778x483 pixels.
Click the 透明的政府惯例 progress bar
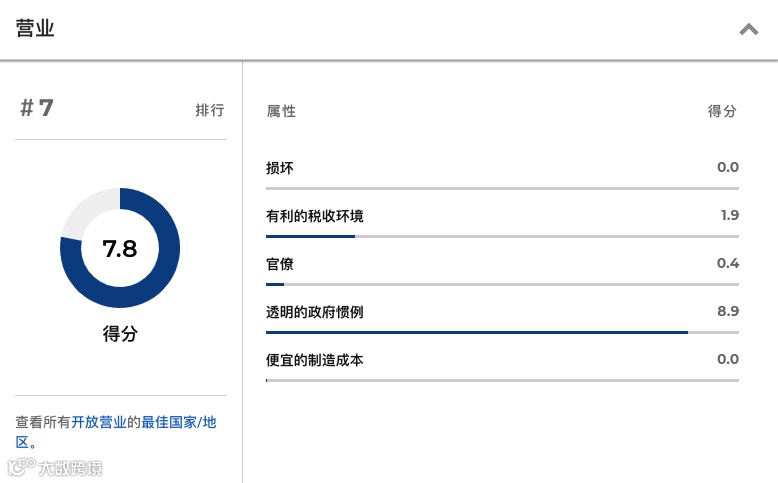pyautogui.click(x=502, y=332)
